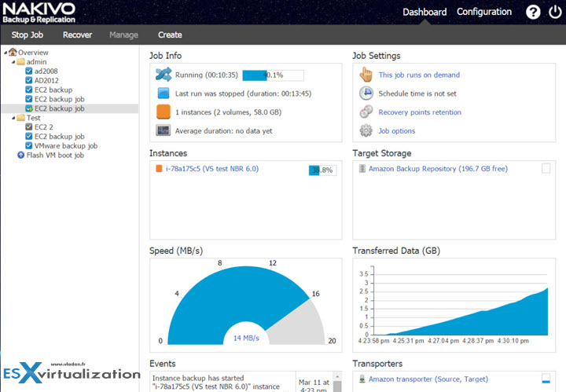This screenshot has width=566, height=392.
Task: Collapse the Overview tree node
Action: coord(6,53)
